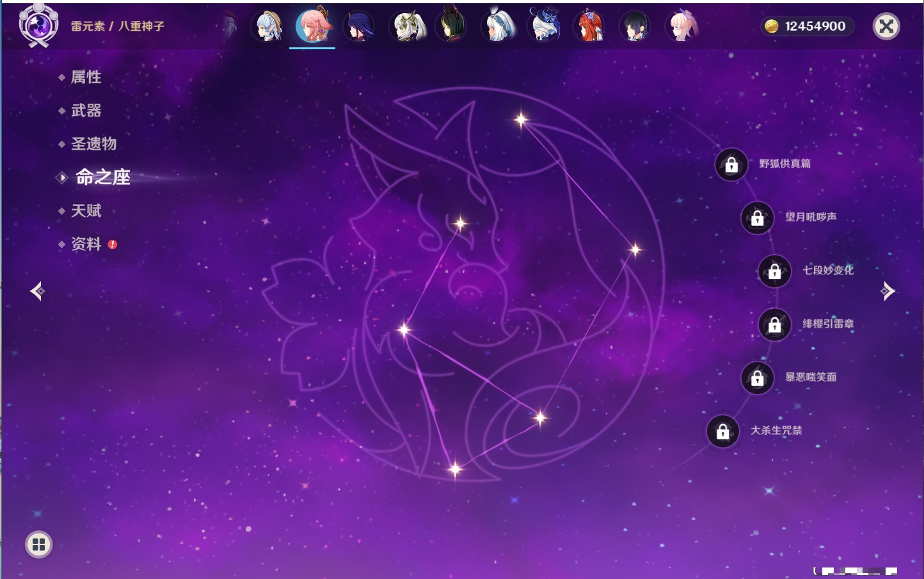Select the highlighted Yae Miko avatar
Screen dimensions: 924x579
pyautogui.click(x=313, y=26)
